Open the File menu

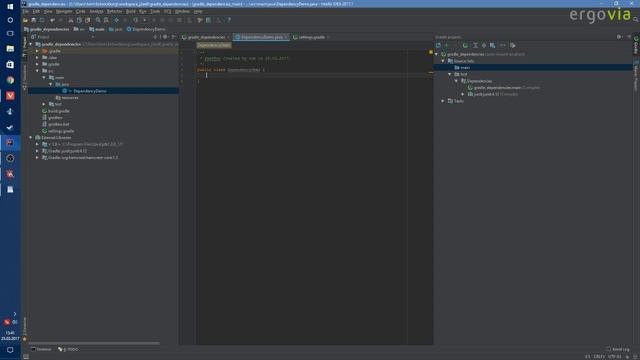(x=26, y=11)
